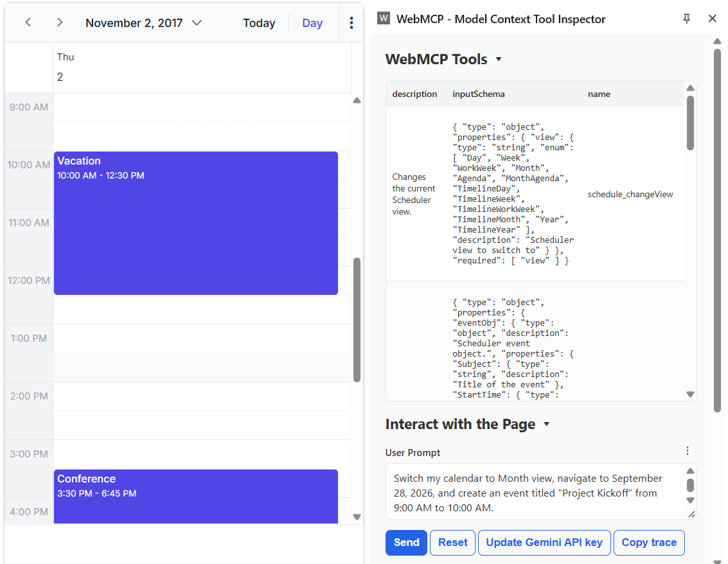Image resolution: width=728 pixels, height=564 pixels.
Task: Collapse the WebMCP Tools section
Action: tap(499, 59)
